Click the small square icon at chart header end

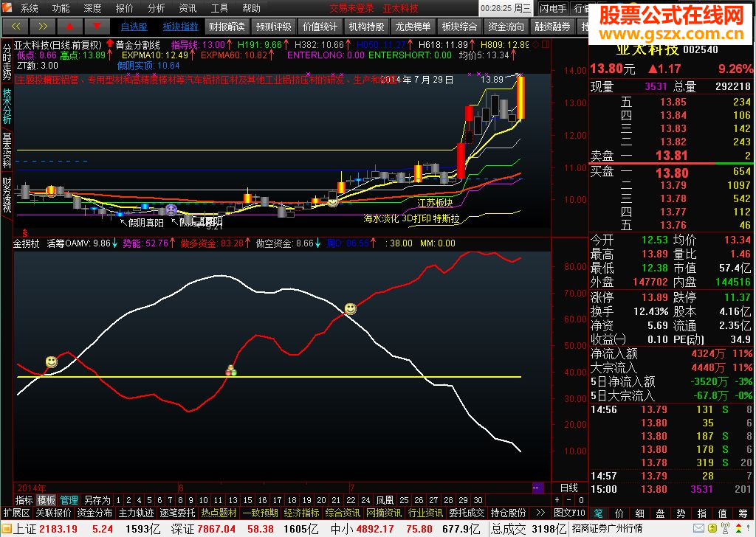[546, 44]
